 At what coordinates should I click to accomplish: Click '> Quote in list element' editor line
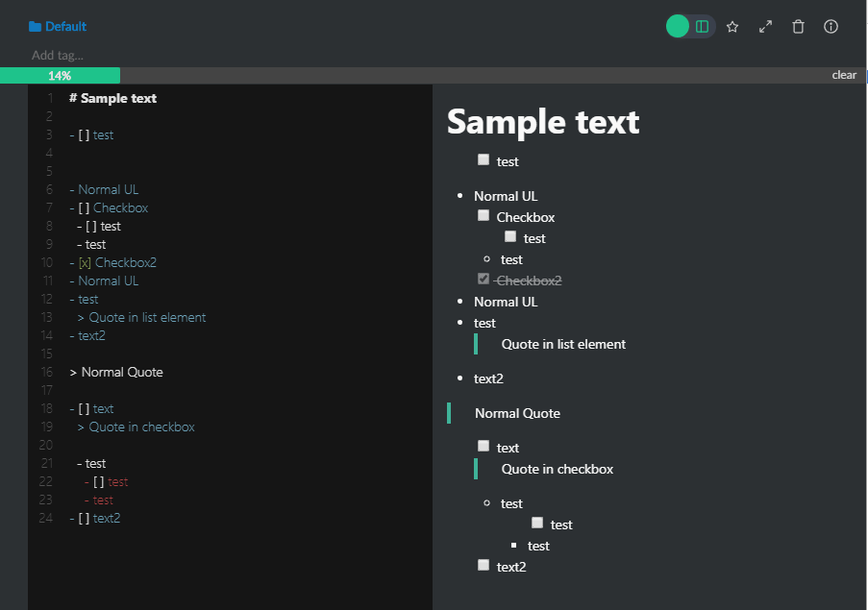[x=141, y=317]
